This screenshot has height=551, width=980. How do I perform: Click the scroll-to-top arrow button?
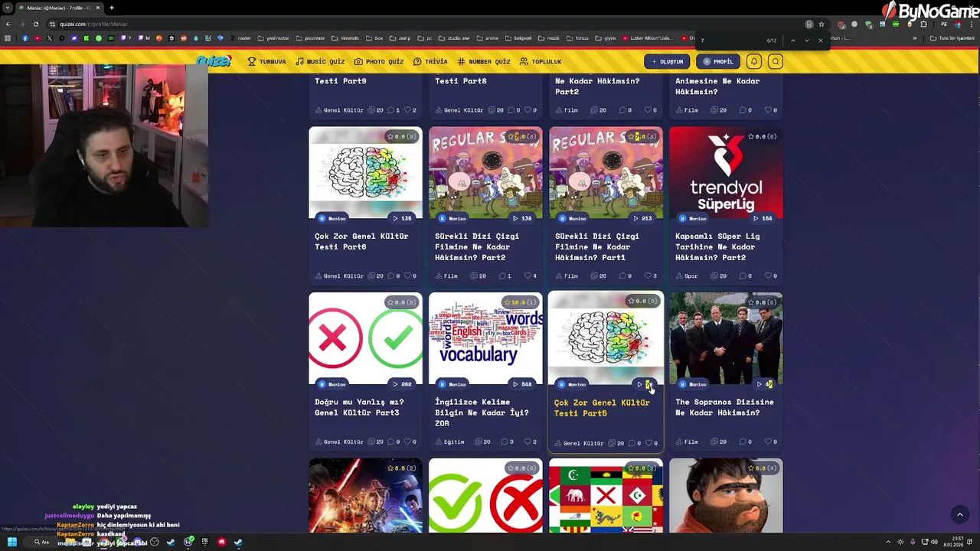pyautogui.click(x=959, y=515)
